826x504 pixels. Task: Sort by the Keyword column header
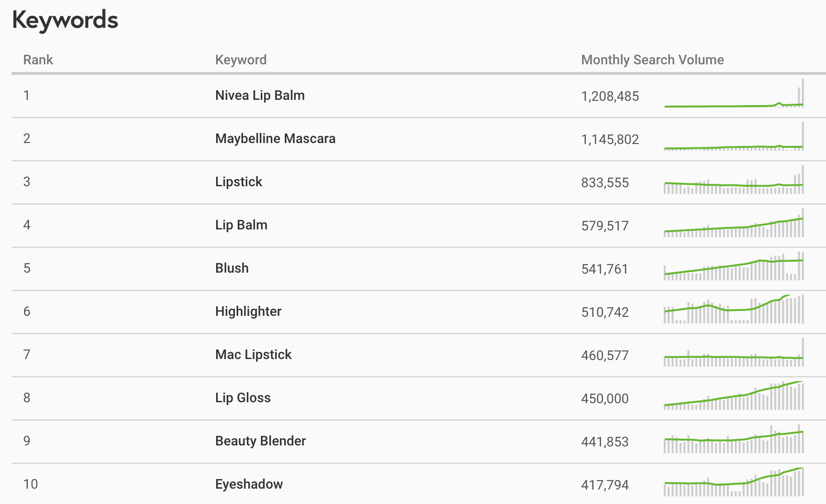(x=241, y=60)
